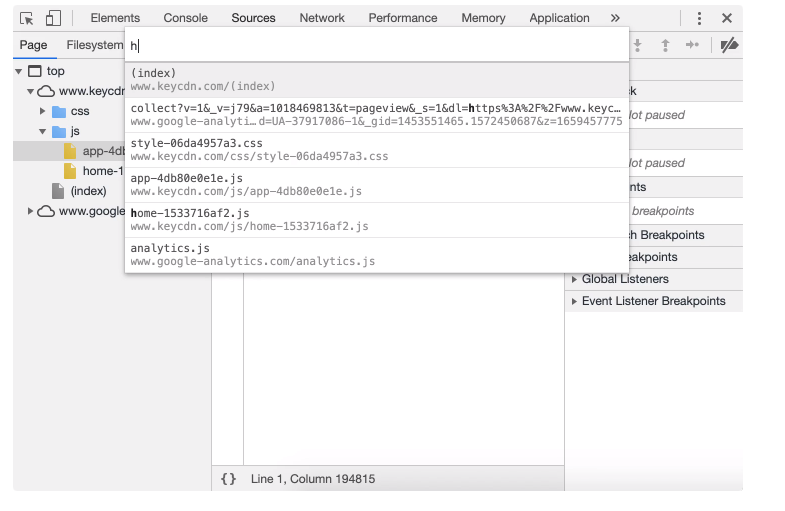Image resolution: width=785 pixels, height=511 pixels.
Task: Switch to the Console tab
Action: (185, 18)
